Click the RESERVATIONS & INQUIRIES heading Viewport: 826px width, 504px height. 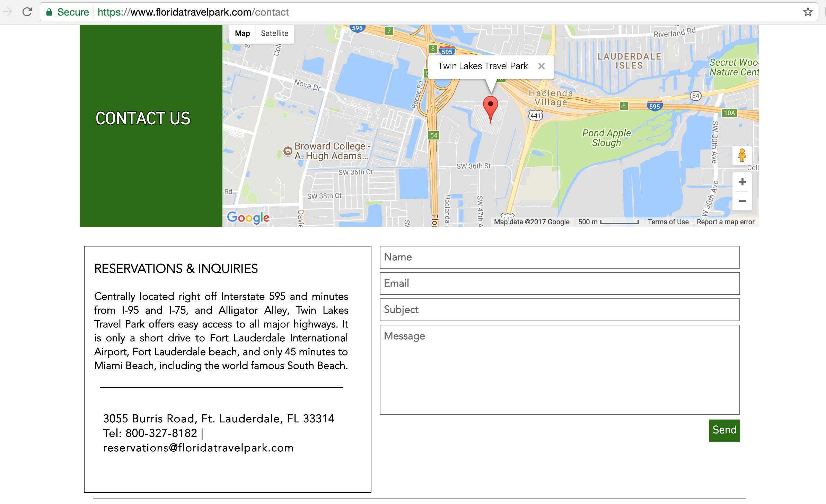[x=176, y=269]
